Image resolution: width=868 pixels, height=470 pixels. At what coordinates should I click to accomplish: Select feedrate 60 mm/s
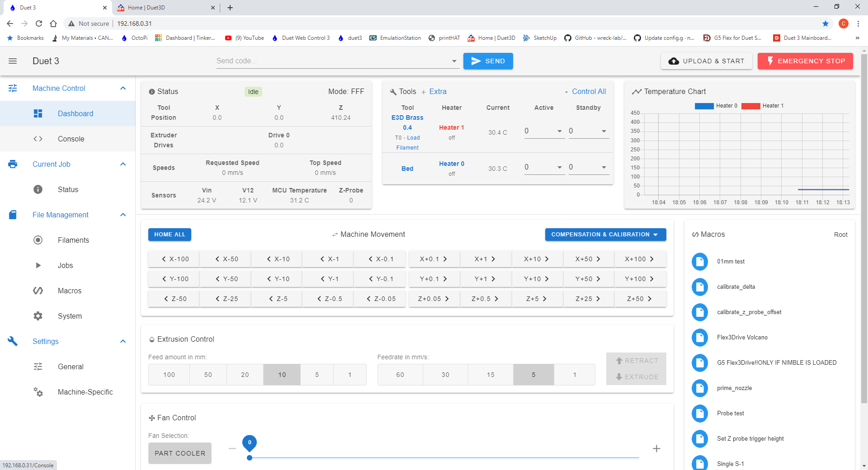tap(400, 375)
